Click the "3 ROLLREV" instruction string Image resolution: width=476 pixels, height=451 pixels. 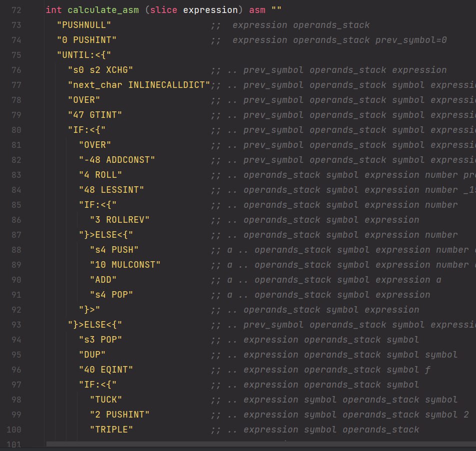tap(119, 220)
